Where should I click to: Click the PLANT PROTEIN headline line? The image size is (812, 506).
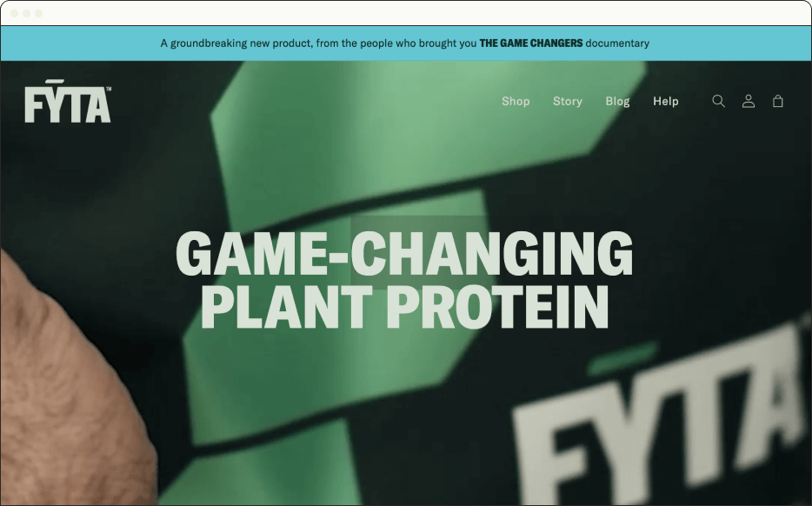point(404,308)
